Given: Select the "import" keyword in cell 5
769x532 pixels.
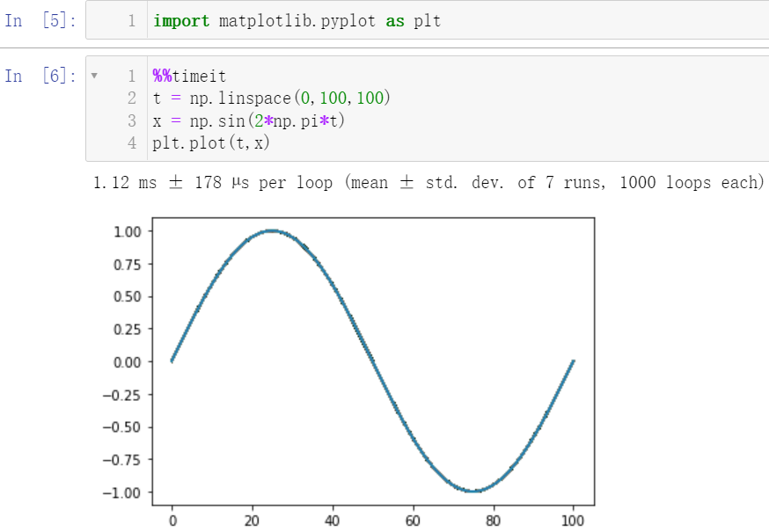Looking at the screenshot, I should (x=181, y=20).
